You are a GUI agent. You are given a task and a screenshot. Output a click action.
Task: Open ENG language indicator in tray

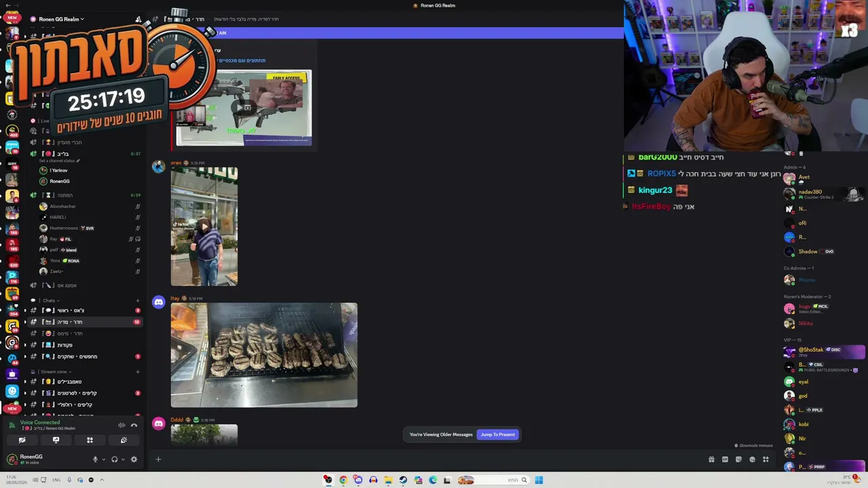pyautogui.click(x=56, y=480)
